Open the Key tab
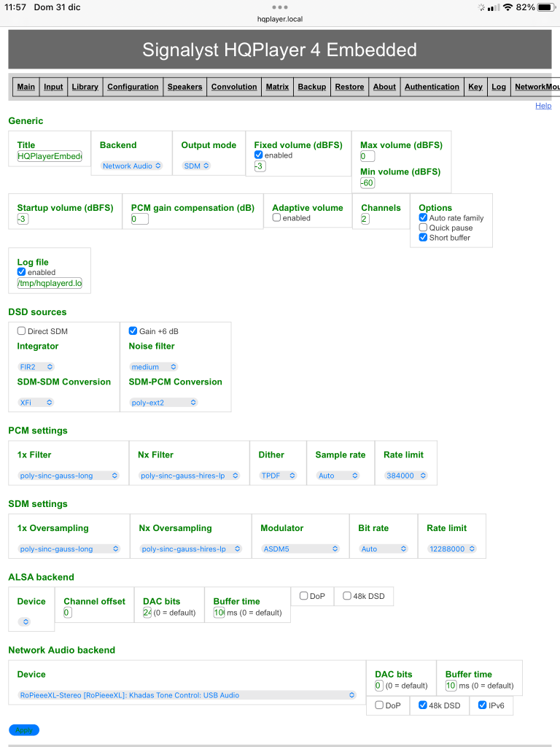 [x=475, y=87]
